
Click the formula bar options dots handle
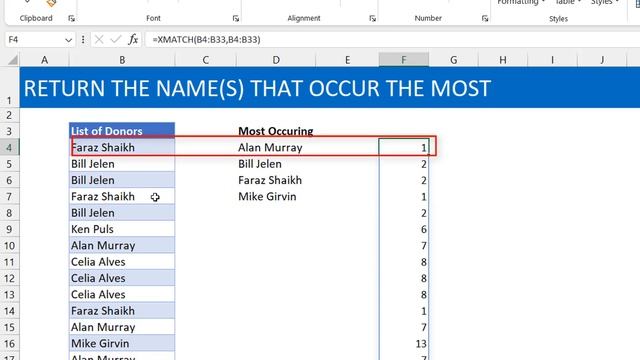83,40
